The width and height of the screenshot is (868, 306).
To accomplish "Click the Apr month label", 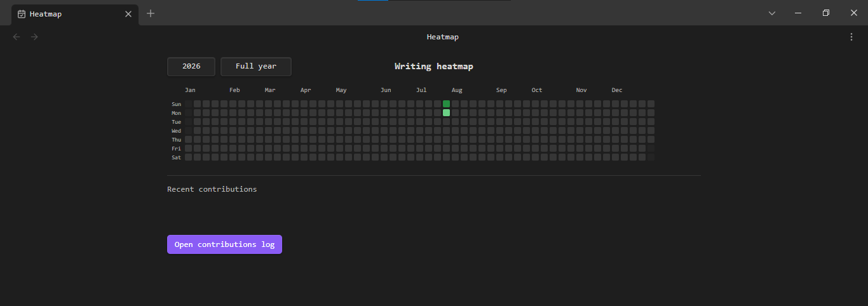I will click(x=306, y=90).
